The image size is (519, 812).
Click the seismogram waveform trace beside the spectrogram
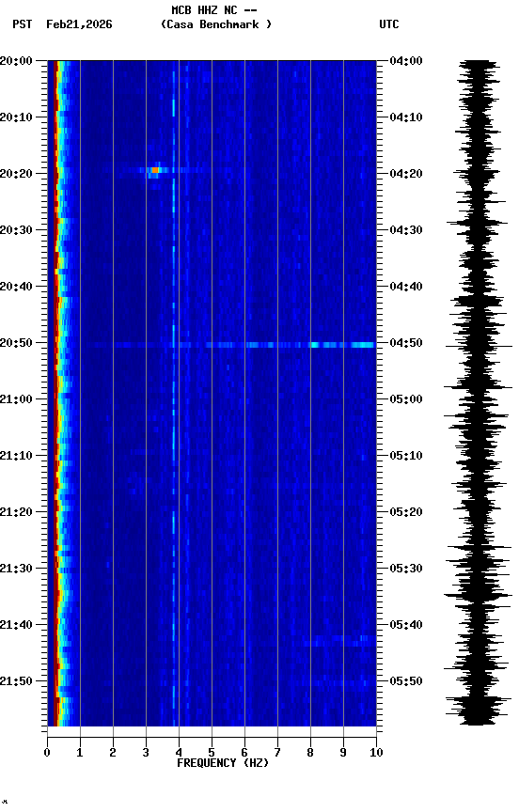click(478, 393)
